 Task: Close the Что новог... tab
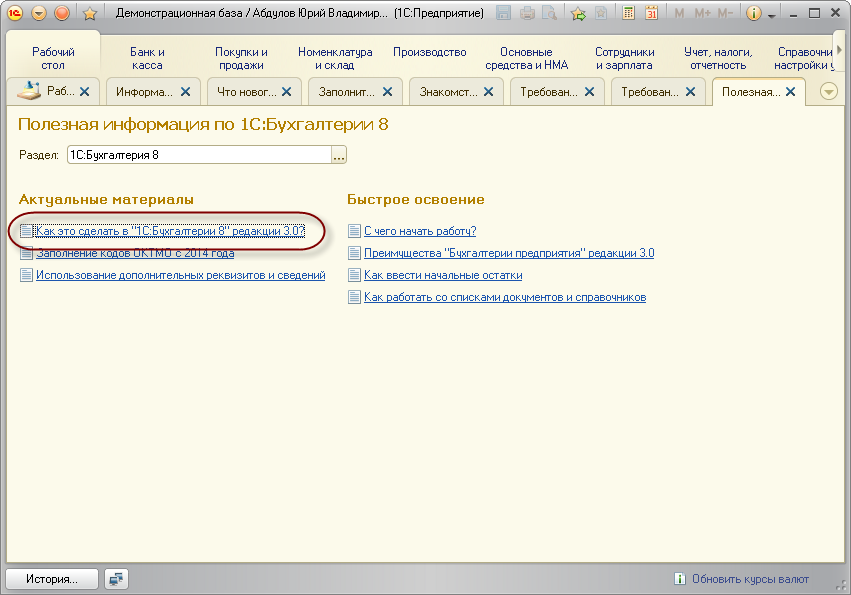pos(287,92)
